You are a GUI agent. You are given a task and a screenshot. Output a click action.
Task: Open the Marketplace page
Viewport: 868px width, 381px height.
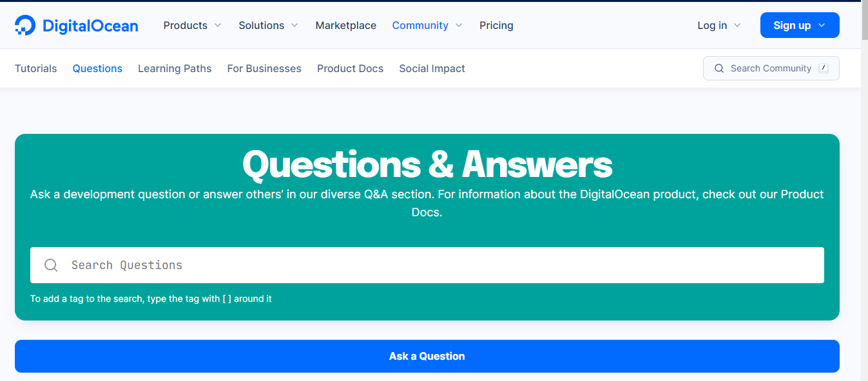(345, 26)
